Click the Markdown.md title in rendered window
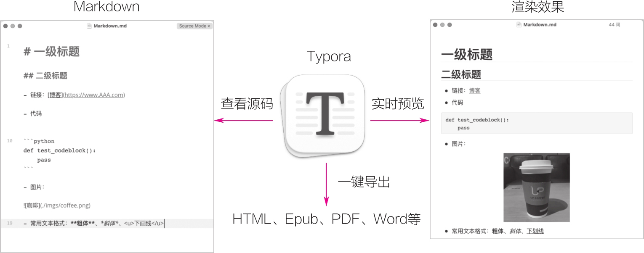Image resolution: width=644 pixels, height=253 pixels. pos(540,25)
